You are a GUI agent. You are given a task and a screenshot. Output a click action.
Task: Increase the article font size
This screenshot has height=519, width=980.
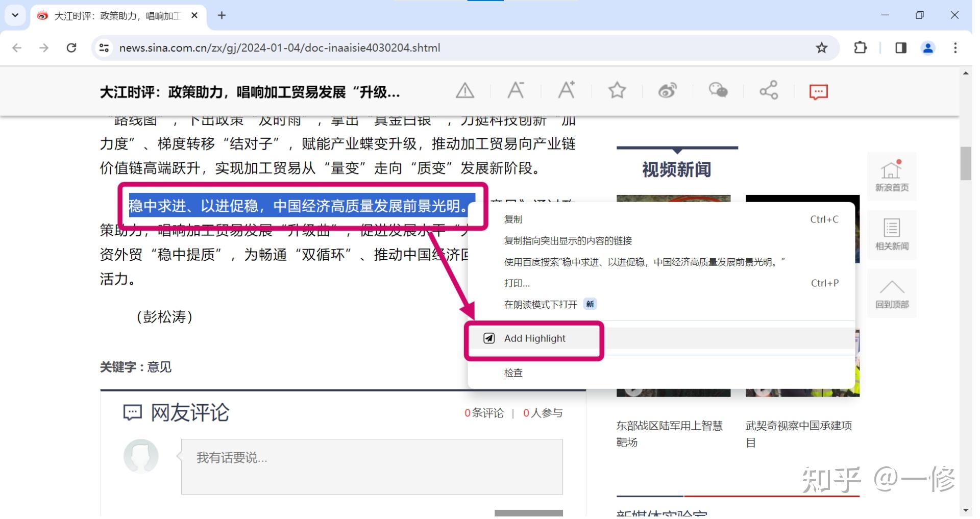pos(566,91)
